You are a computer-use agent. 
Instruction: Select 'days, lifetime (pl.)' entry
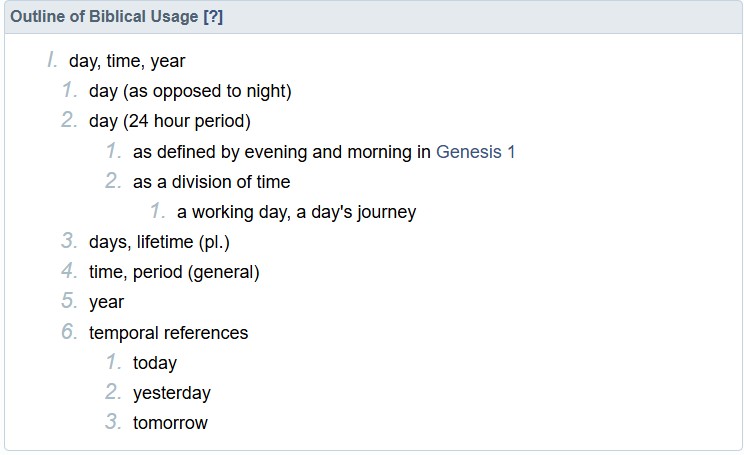tap(160, 242)
